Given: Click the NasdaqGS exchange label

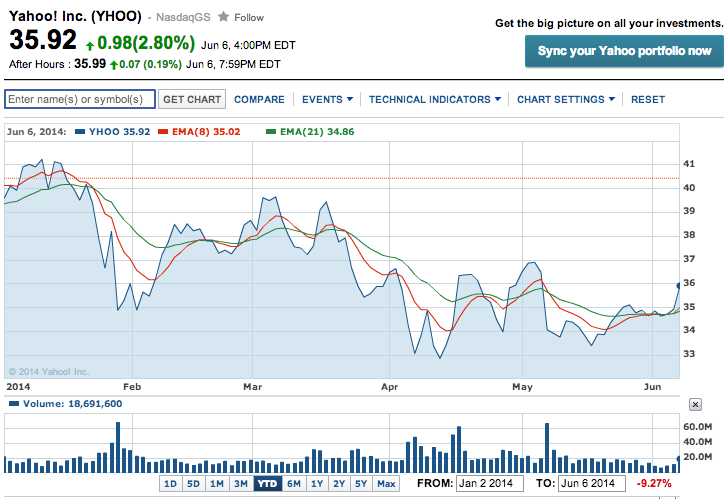Looking at the screenshot, I should [x=183, y=18].
